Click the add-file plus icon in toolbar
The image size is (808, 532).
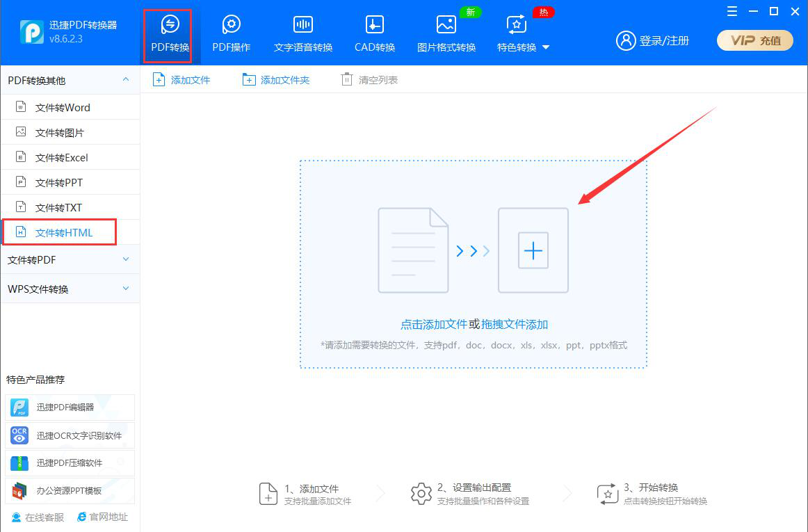pos(159,80)
